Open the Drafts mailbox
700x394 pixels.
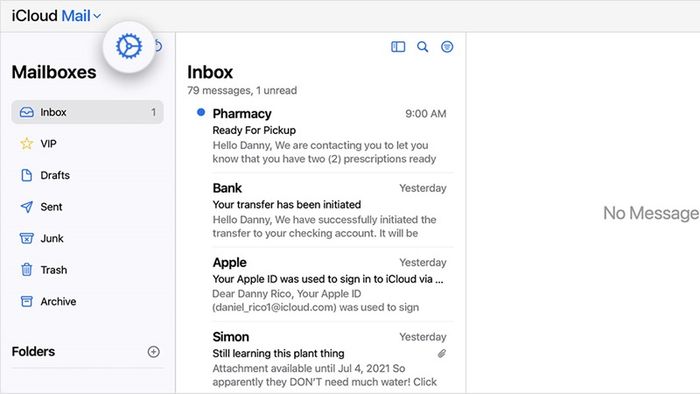88,175
